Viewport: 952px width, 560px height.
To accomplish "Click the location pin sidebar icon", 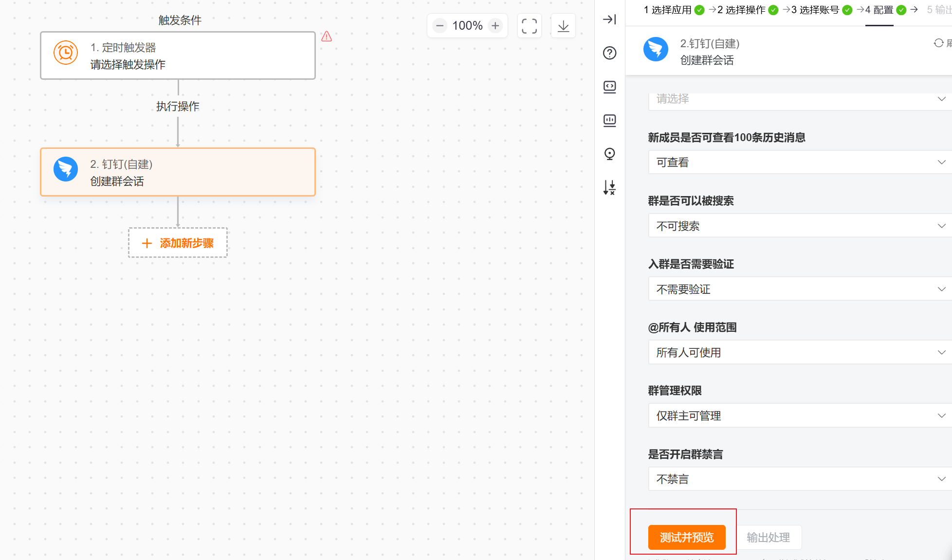I will 609,154.
